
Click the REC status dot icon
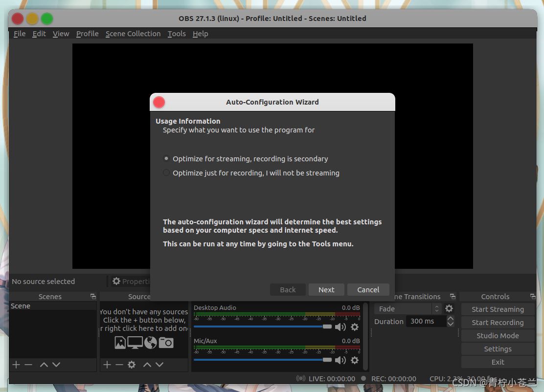(x=363, y=378)
